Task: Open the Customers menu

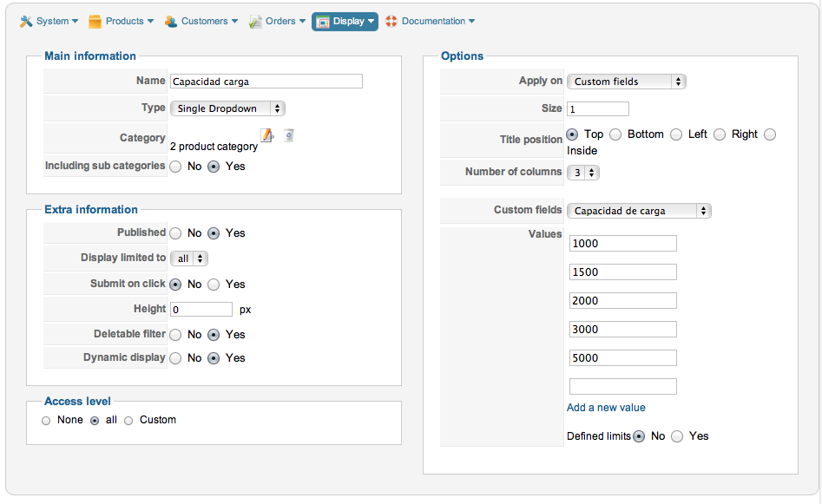Action: point(205,21)
